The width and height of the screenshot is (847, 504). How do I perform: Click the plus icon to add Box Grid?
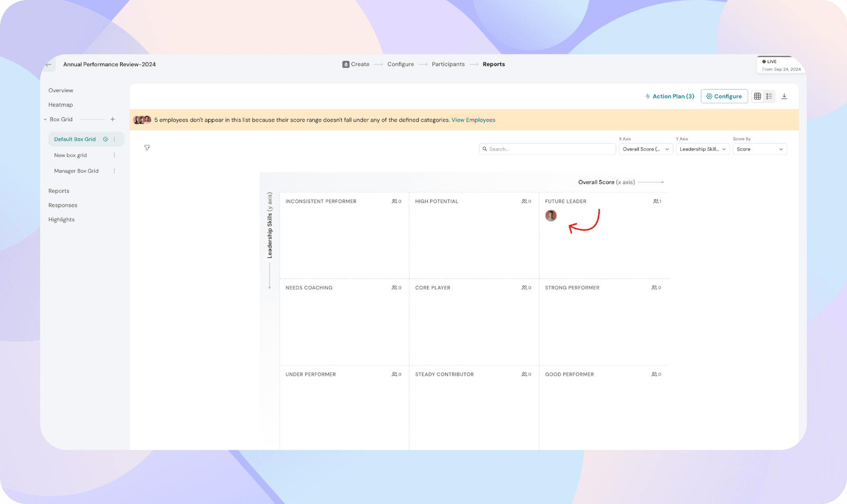112,120
